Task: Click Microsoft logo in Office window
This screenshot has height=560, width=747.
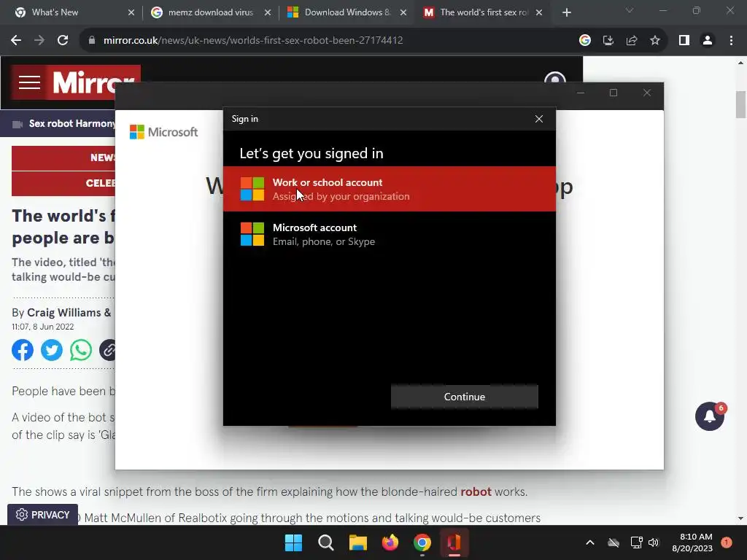Action: click(163, 132)
